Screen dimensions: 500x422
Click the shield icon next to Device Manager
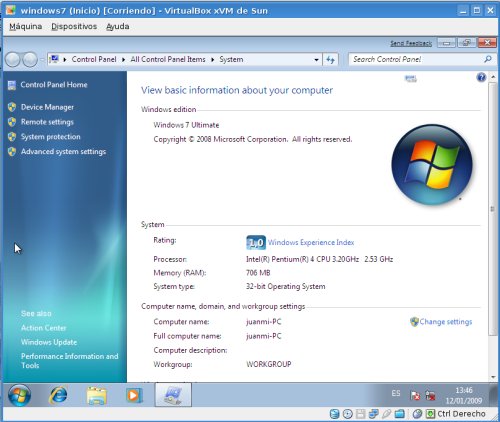(12, 107)
